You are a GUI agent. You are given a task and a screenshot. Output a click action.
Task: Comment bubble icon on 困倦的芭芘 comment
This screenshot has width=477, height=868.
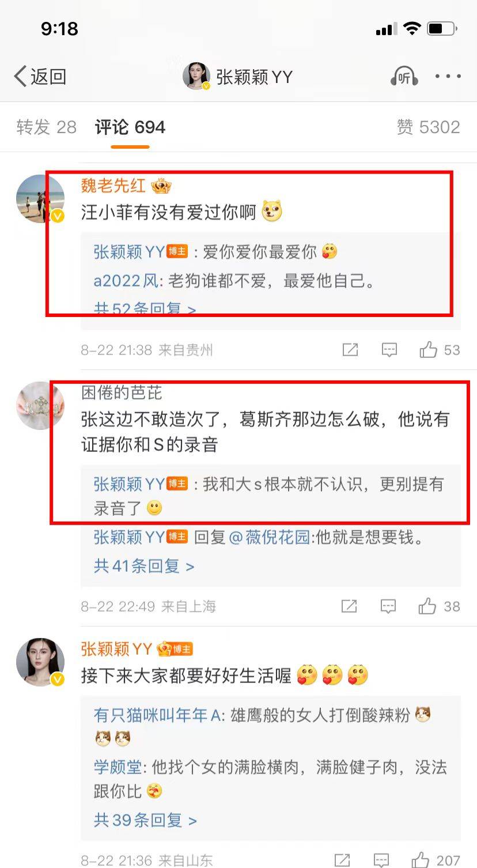tap(389, 606)
